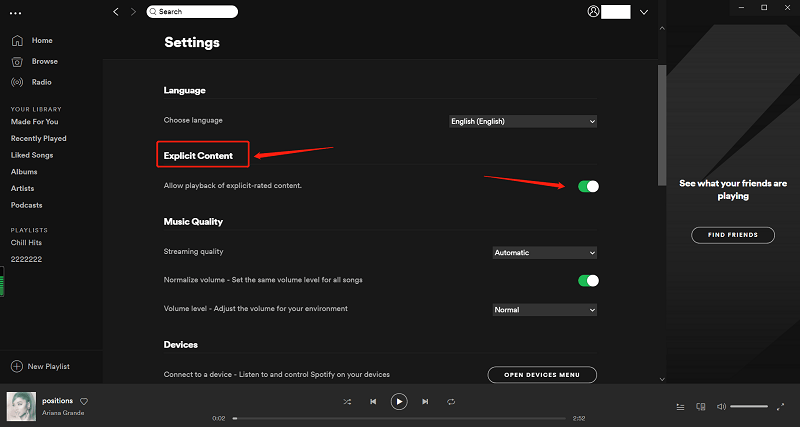This screenshot has height=427, width=800.
Task: Open the Volume level dropdown
Action: coord(544,310)
